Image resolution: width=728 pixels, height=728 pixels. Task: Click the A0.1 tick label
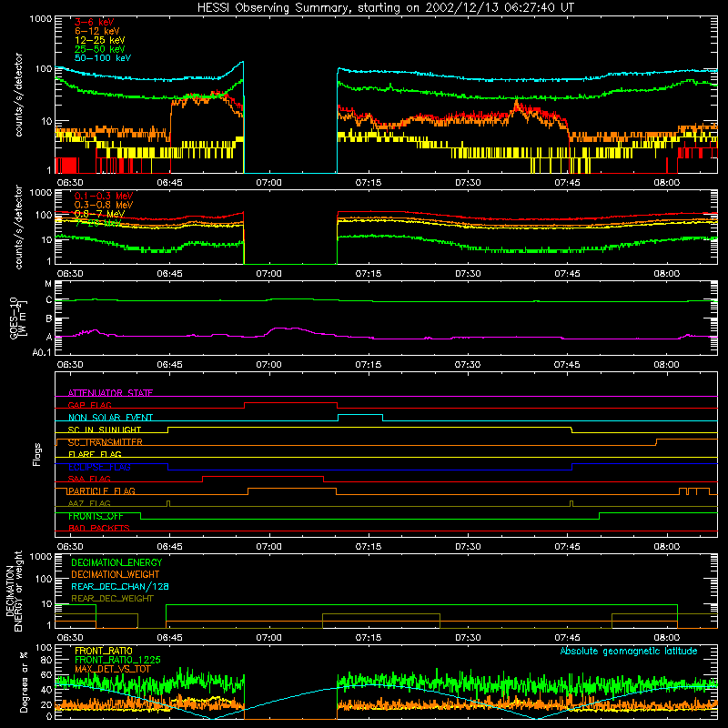coord(42,353)
